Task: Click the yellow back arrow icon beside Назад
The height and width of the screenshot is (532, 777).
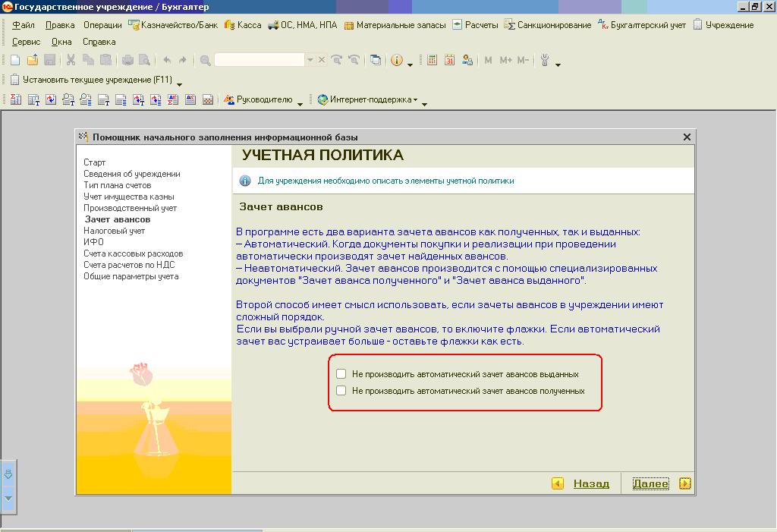Action: tap(558, 483)
